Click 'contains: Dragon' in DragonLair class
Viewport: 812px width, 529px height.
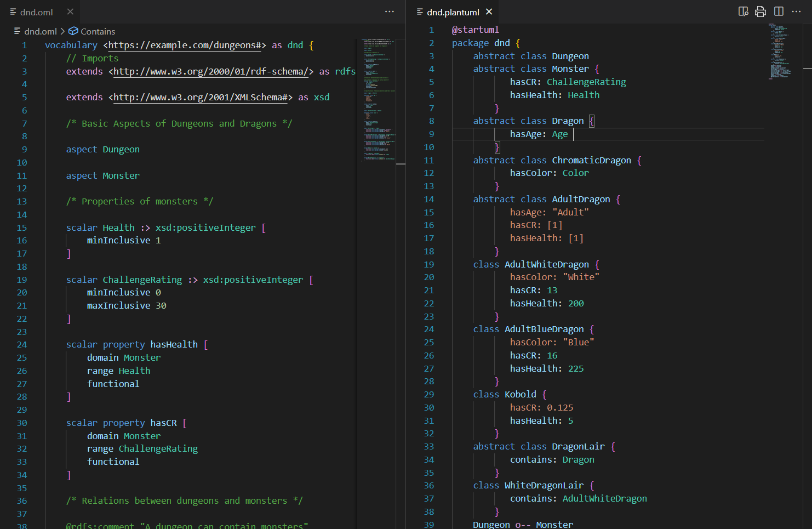(552, 459)
